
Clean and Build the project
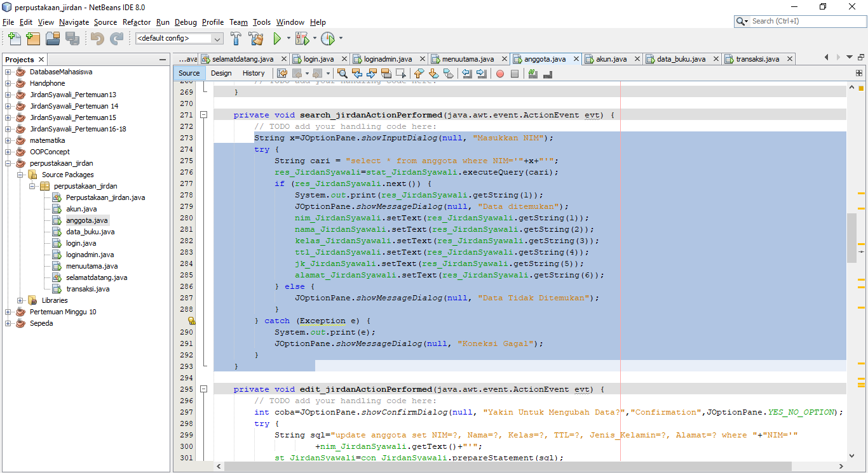256,38
